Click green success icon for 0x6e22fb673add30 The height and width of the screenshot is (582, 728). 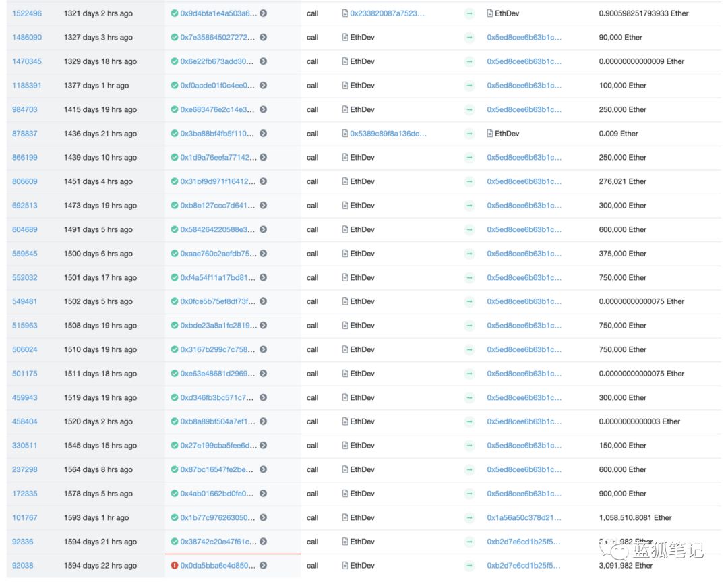(175, 61)
